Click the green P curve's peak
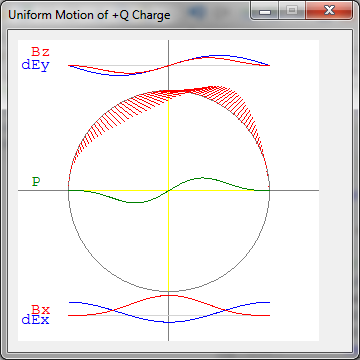This screenshot has width=360, height=360. [204, 178]
